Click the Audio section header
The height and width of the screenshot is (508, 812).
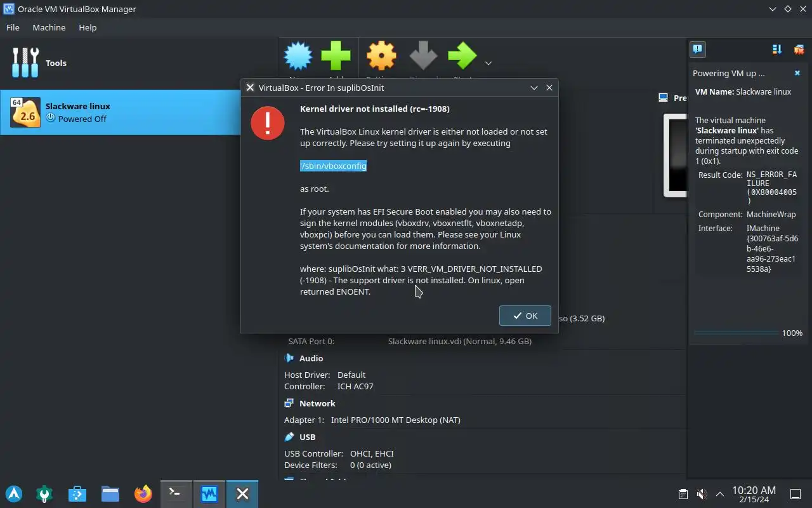[311, 358]
